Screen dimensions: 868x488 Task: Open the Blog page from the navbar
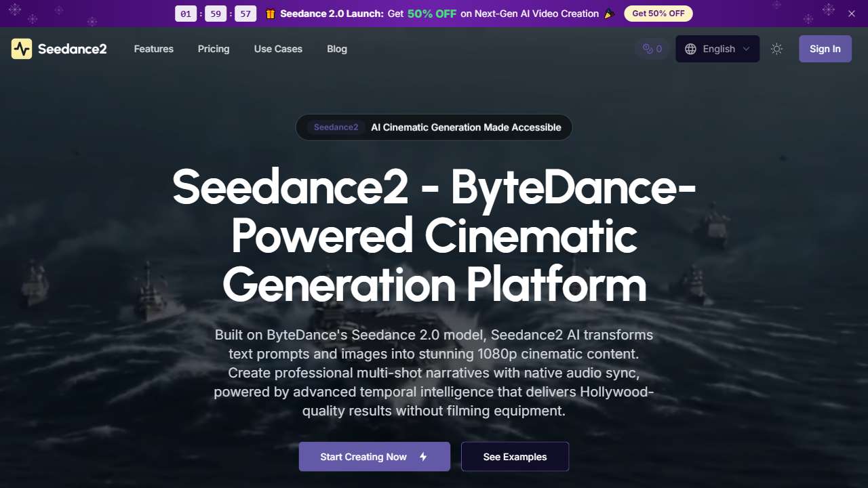coord(337,48)
